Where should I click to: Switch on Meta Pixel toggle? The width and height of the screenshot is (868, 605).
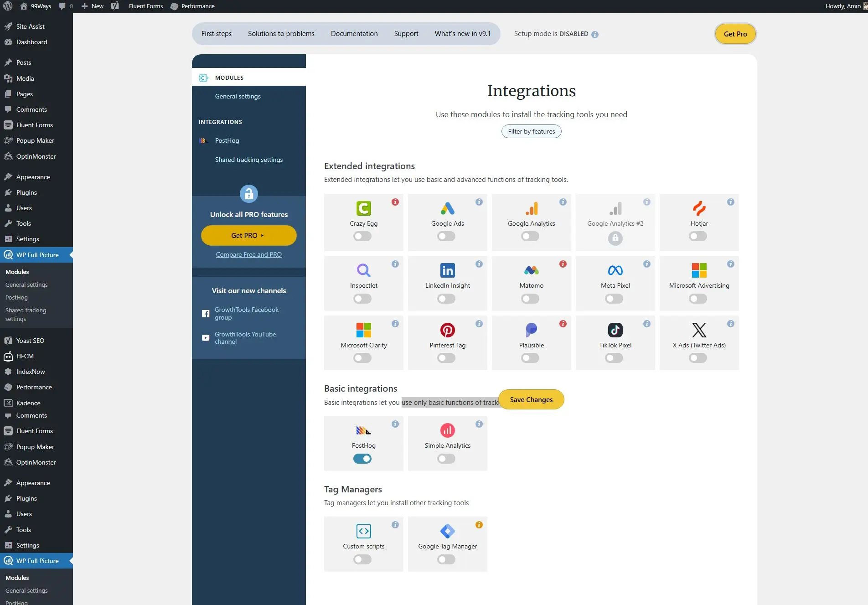pos(614,299)
